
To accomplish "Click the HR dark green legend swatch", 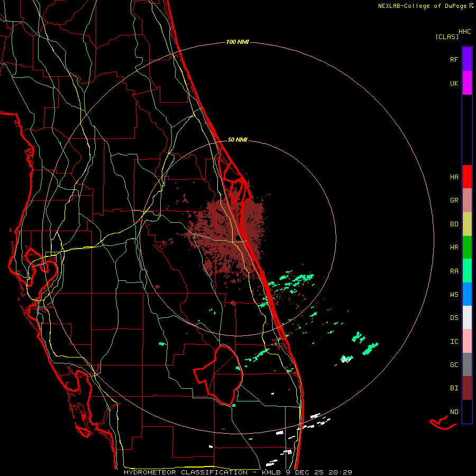I will (x=467, y=247).
